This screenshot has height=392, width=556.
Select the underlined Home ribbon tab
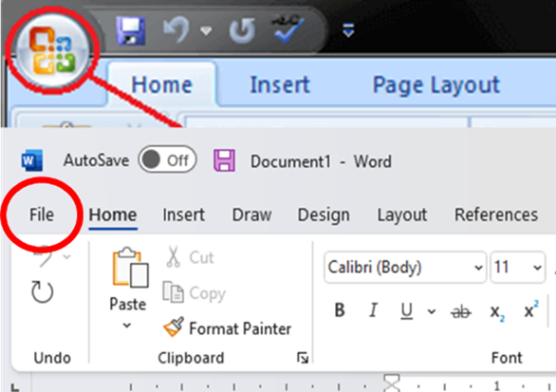coord(113,215)
